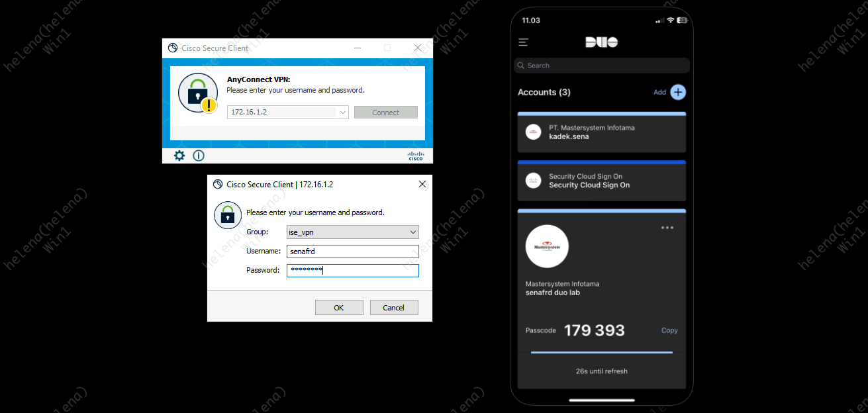This screenshot has width=868, height=413.
Task: Expand Security Cloud Sign On account
Action: [x=601, y=181]
